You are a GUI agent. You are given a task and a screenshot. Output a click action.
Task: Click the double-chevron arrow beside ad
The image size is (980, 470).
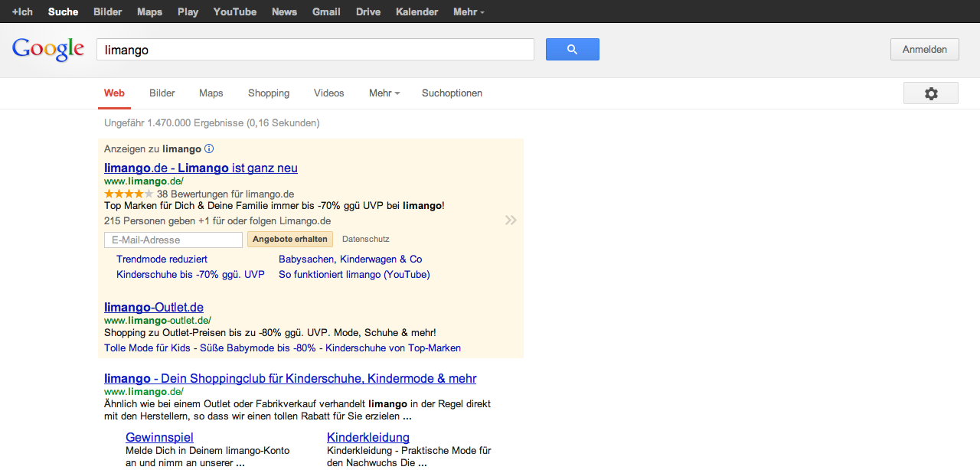coord(511,220)
